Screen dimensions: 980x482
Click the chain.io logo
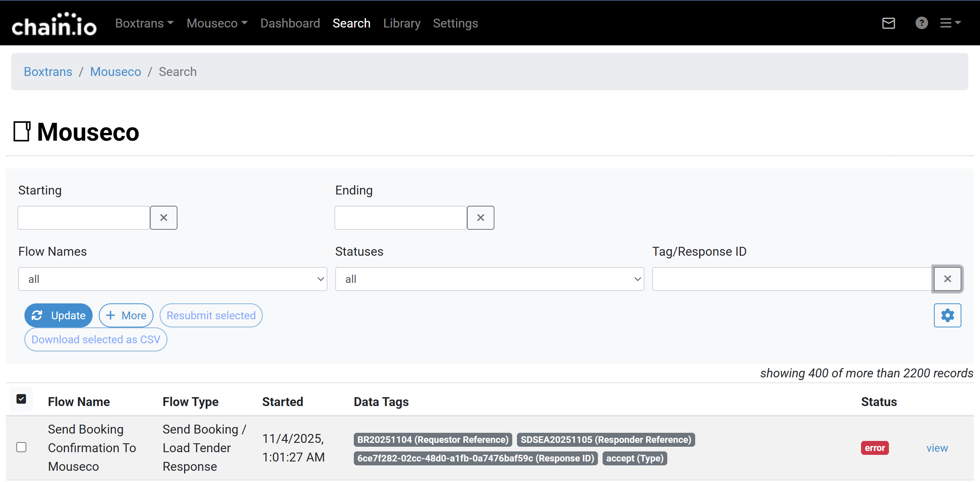coord(54,24)
